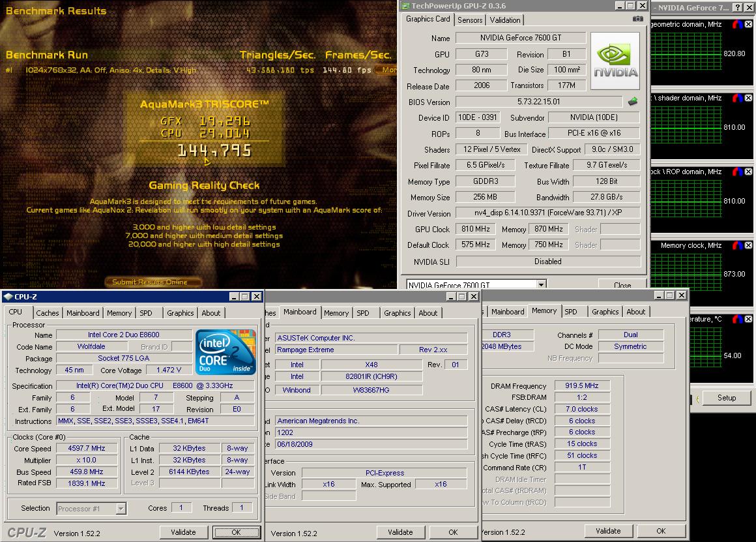Click Default Clock value 575 MHz
The width and height of the screenshot is (756, 542).
point(475,245)
